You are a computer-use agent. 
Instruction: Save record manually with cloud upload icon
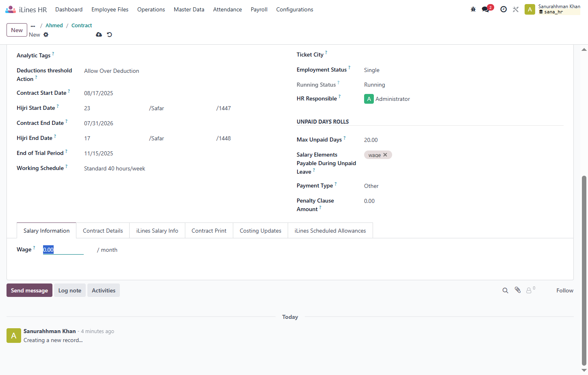point(99,35)
